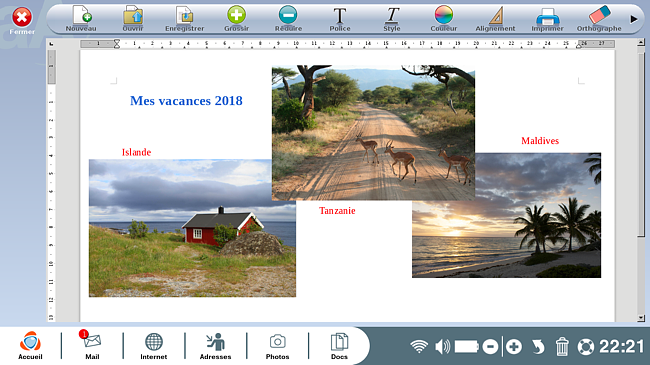This screenshot has width=650, height=365.
Task: Open the Docs application
Action: coord(339,346)
